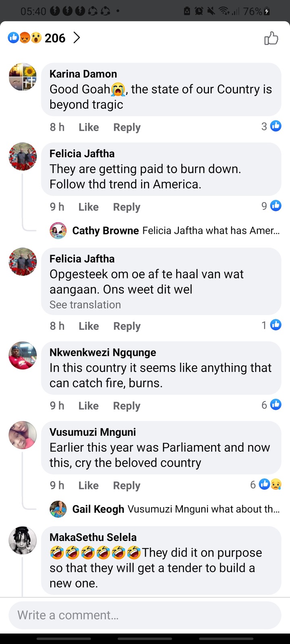View 9 likes on Felicia Jaftha's comment
Screen dimensions: 290x644
[271, 206]
